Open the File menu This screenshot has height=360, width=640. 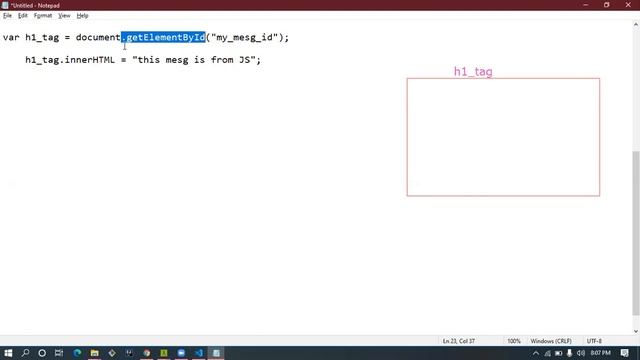(x=7, y=16)
